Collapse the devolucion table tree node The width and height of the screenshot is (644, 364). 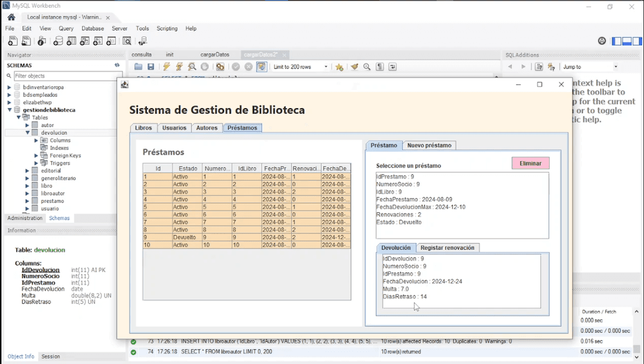click(x=27, y=133)
